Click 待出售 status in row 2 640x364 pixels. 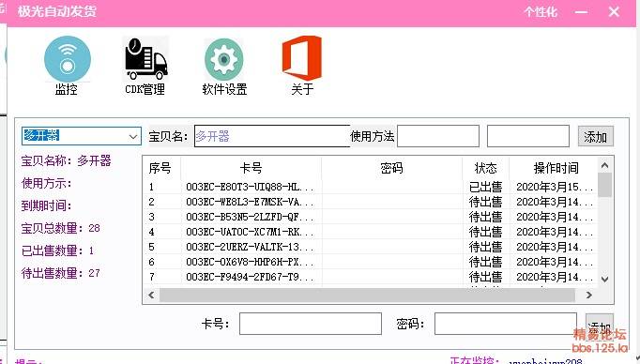[485, 202]
